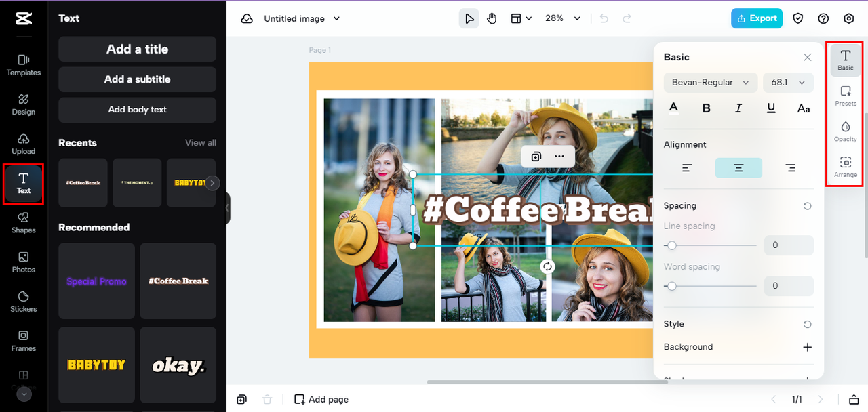Image resolution: width=868 pixels, height=412 pixels.
Task: Open the Upload sidebar panel
Action: [24, 144]
